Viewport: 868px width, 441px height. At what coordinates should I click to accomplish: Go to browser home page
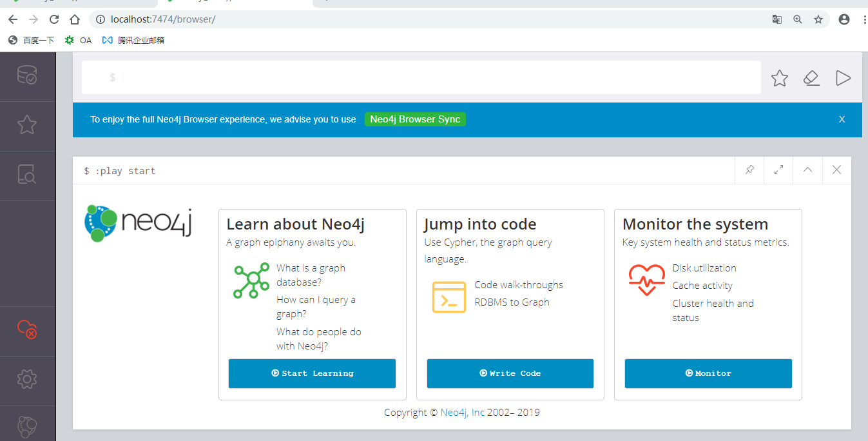(x=75, y=19)
